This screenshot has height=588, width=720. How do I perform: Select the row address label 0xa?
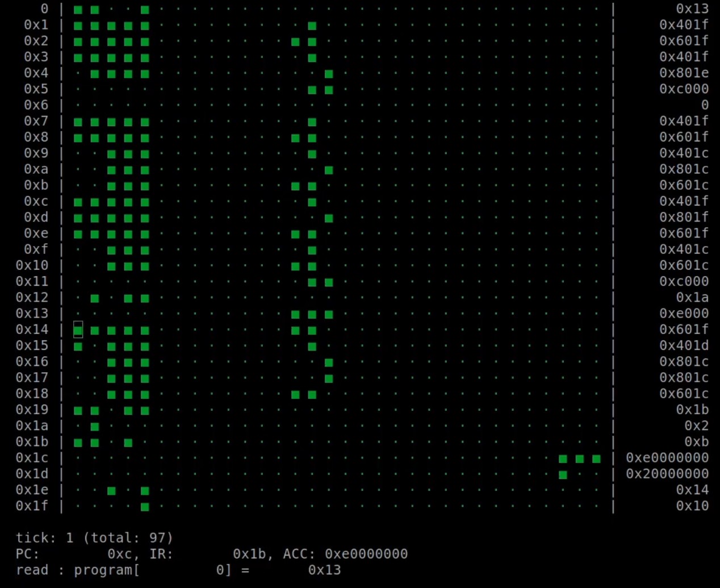36,169
